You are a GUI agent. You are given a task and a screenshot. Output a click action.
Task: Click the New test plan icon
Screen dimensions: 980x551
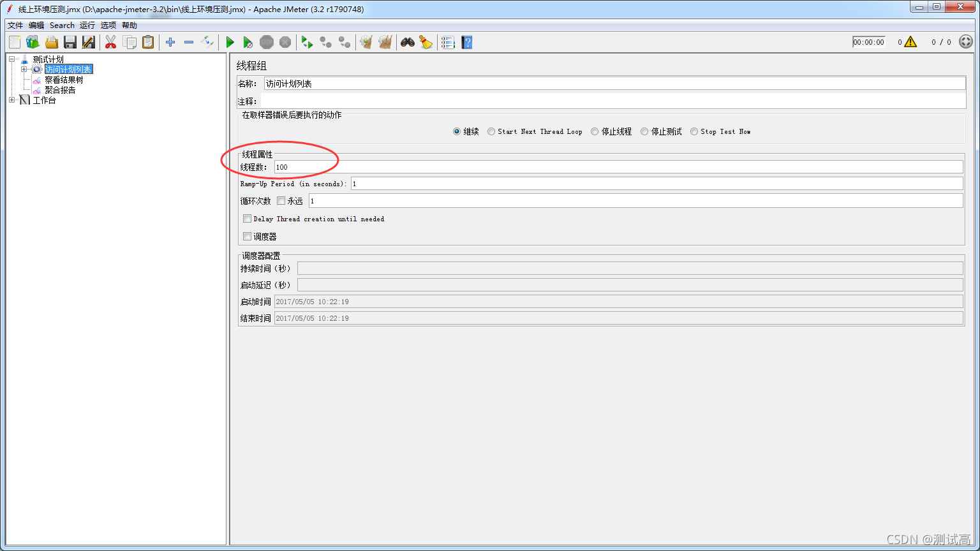(15, 42)
